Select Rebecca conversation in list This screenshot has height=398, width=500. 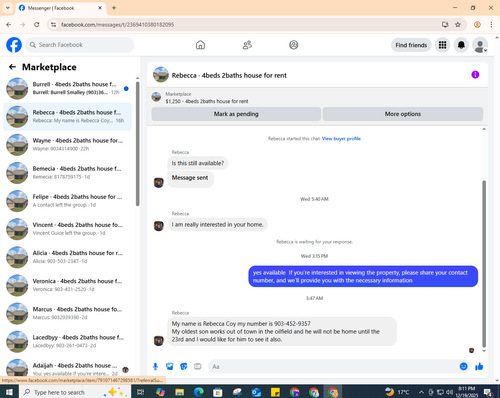tap(67, 117)
